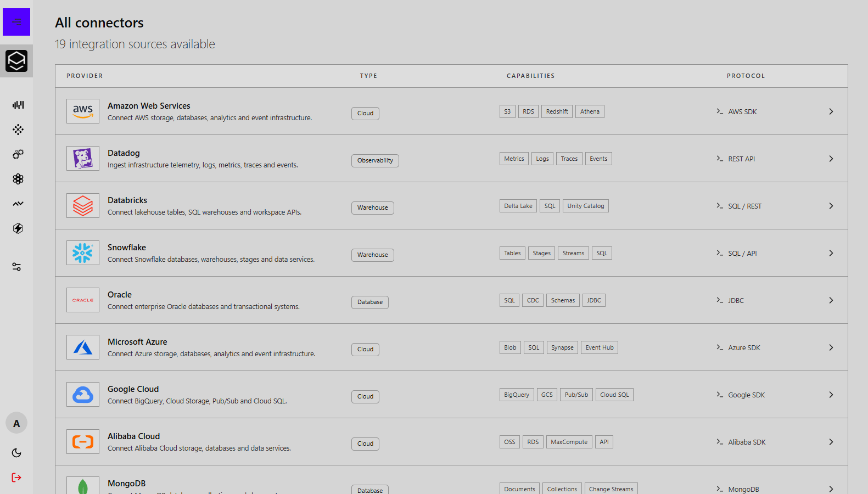868x494 pixels.
Task: Select the Streams capability tag in Snowflake row
Action: [573, 253]
